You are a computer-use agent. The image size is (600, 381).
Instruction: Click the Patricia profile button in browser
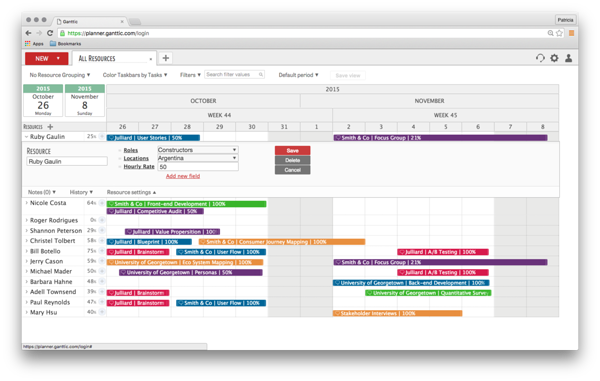[565, 20]
